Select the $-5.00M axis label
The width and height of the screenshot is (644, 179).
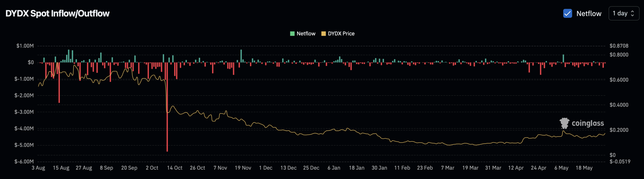(24, 145)
